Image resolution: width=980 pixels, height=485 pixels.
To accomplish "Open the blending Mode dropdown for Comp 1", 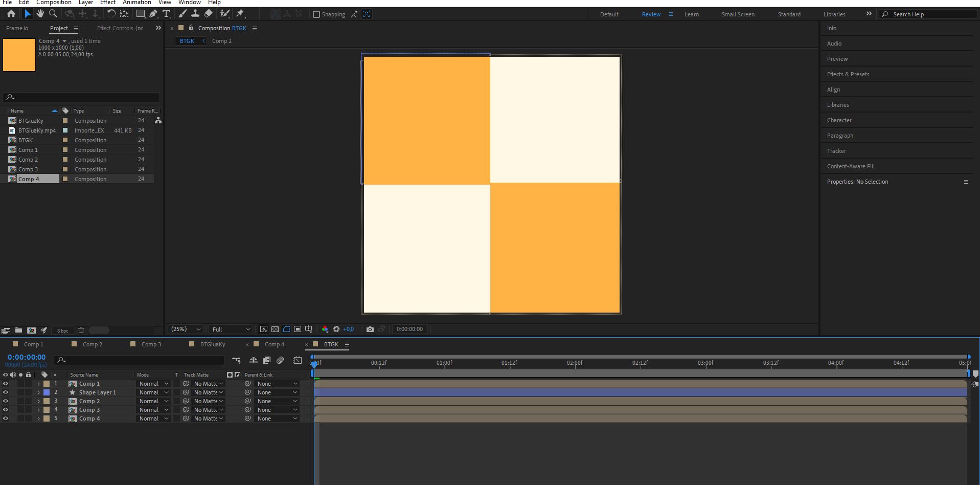I will (x=153, y=384).
